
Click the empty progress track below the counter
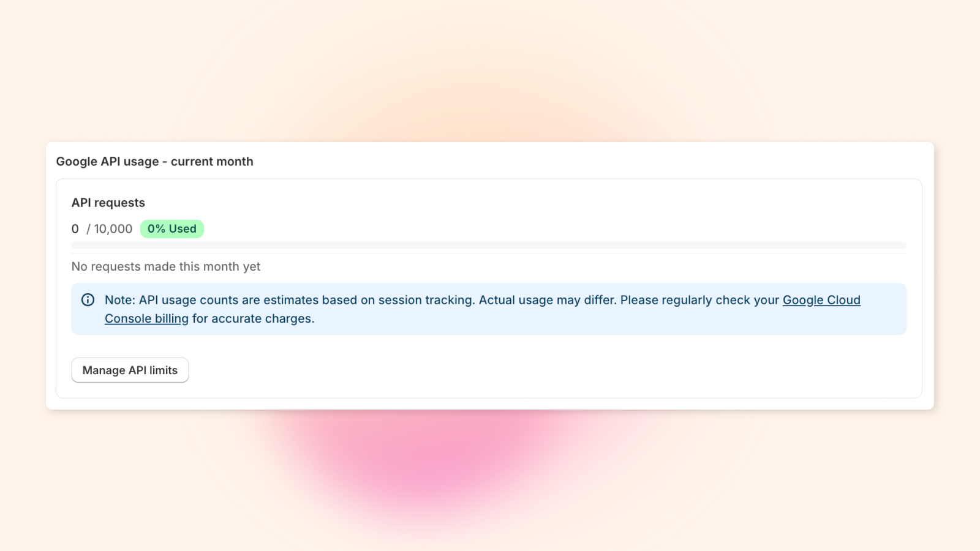(x=488, y=246)
